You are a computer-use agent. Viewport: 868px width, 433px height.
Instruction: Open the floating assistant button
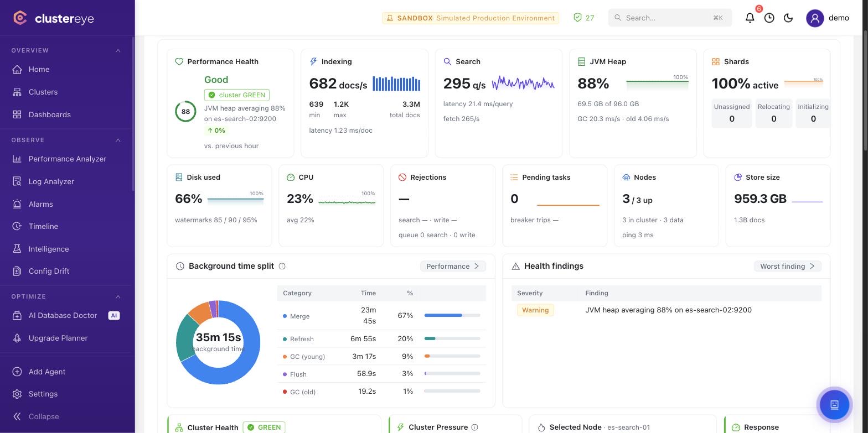834,405
